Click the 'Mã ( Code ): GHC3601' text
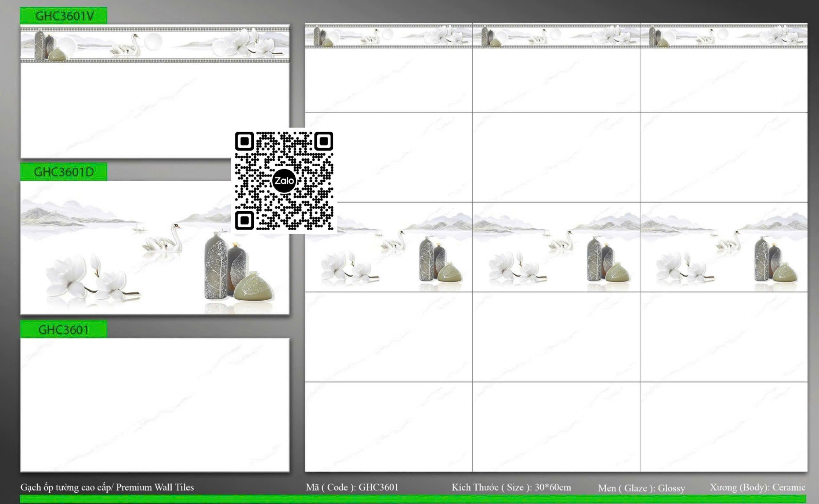 click(x=352, y=487)
